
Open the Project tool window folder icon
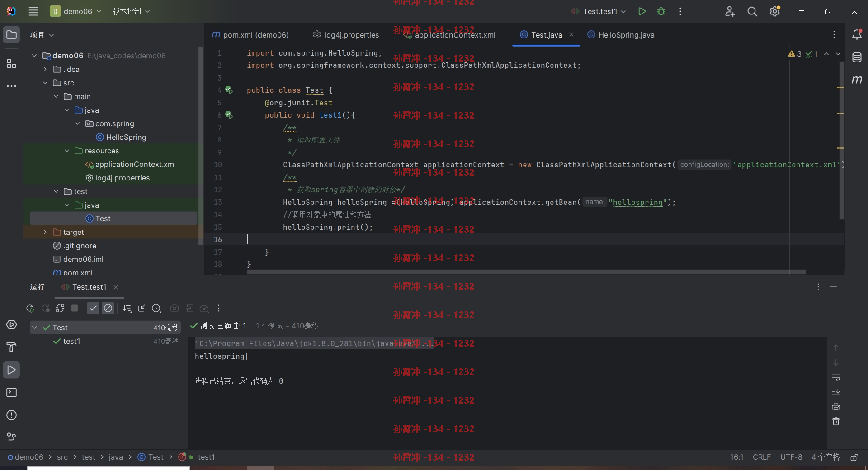tap(11, 35)
